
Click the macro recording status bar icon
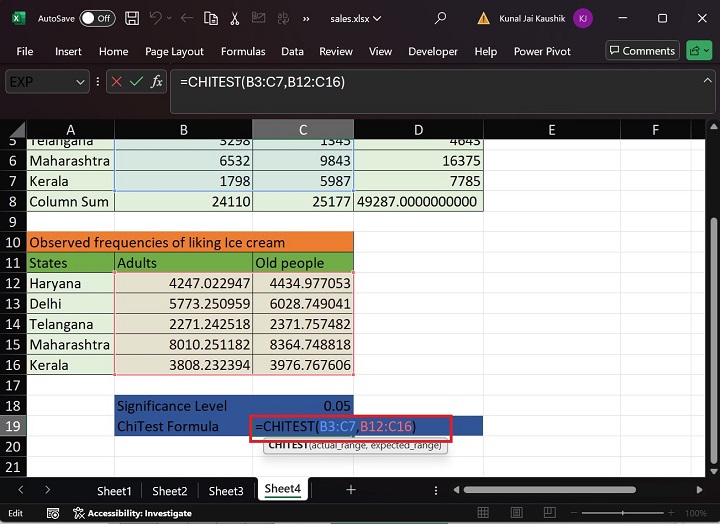point(52,513)
